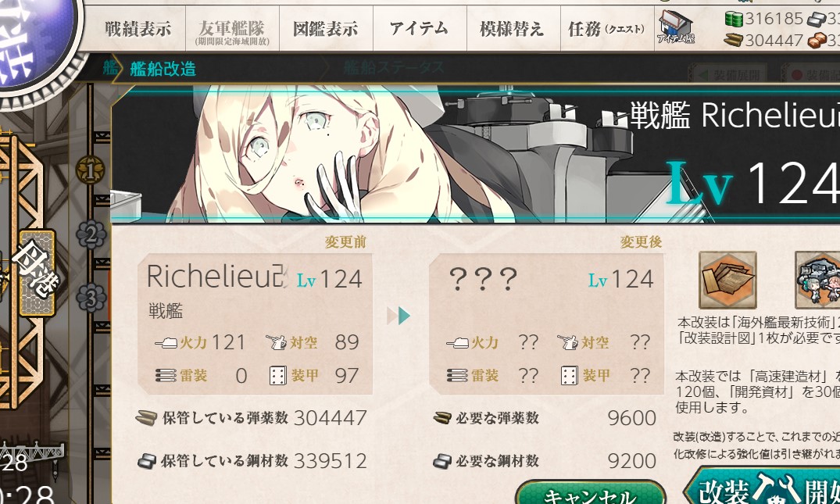The width and height of the screenshot is (840, 504).
Task: Select fleet number 2 badge
Action: pos(91,234)
